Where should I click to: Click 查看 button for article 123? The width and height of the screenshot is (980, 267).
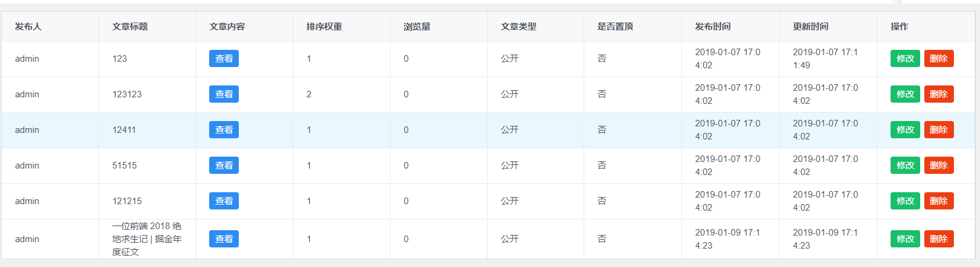point(224,58)
